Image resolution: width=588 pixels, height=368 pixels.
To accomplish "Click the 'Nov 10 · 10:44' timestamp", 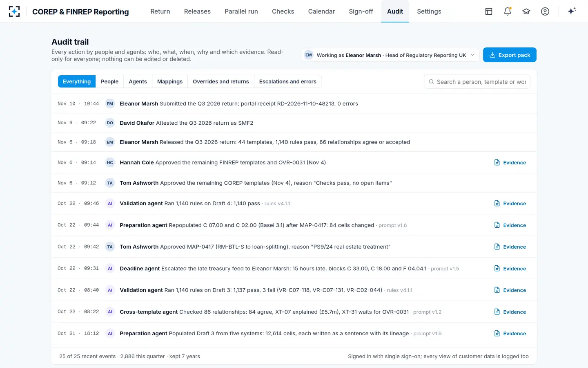I will pos(78,104).
